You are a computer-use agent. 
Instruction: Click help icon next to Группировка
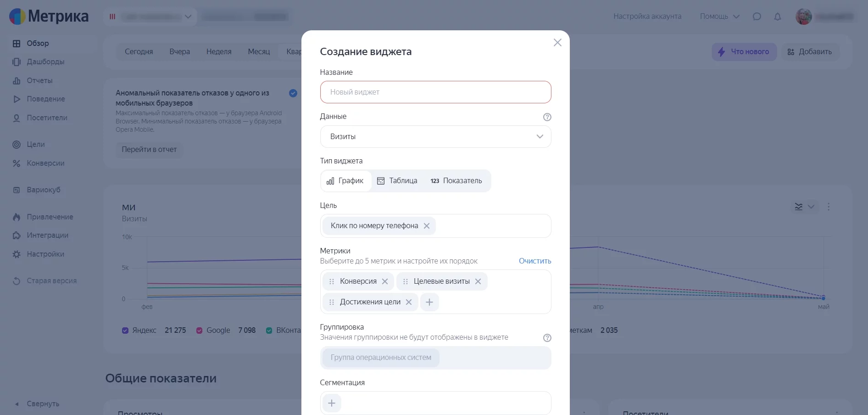(547, 338)
